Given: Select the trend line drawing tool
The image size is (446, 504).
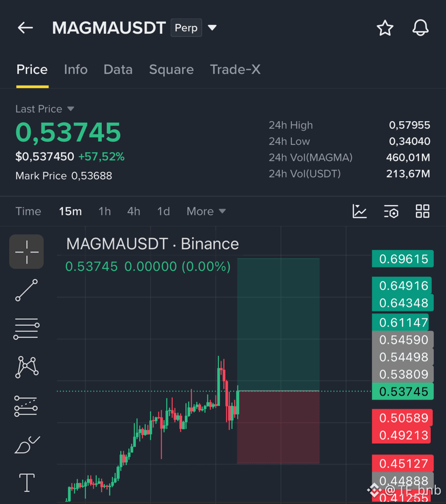Looking at the screenshot, I should [x=26, y=290].
